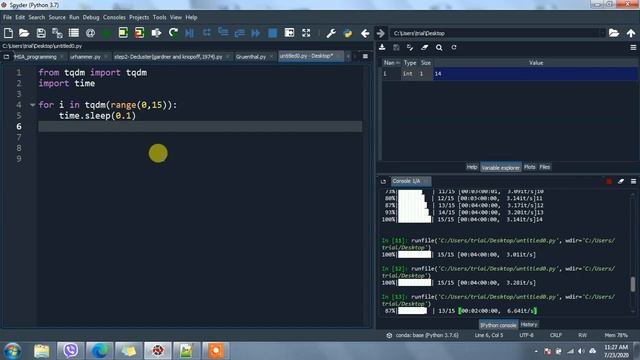Save the current file
The image size is (640, 360).
(41, 33)
